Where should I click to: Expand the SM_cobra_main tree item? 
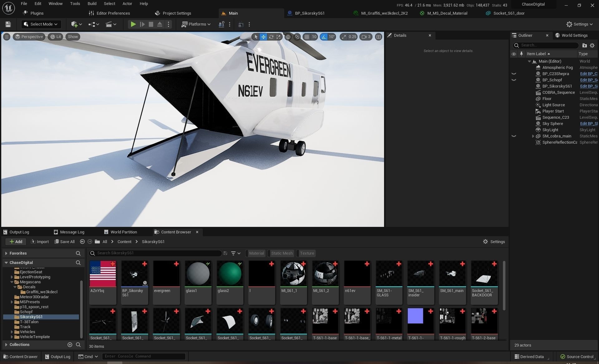[x=533, y=136]
